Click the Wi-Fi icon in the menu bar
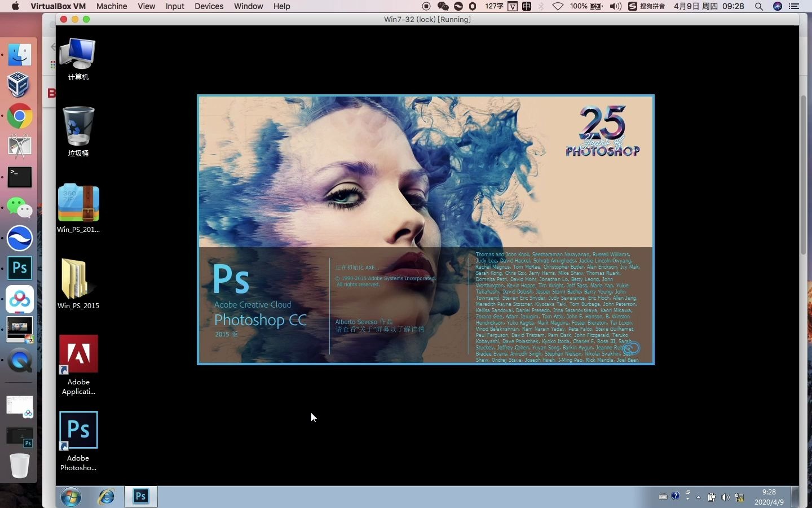Screen dimensions: 812x508 (558, 6)
